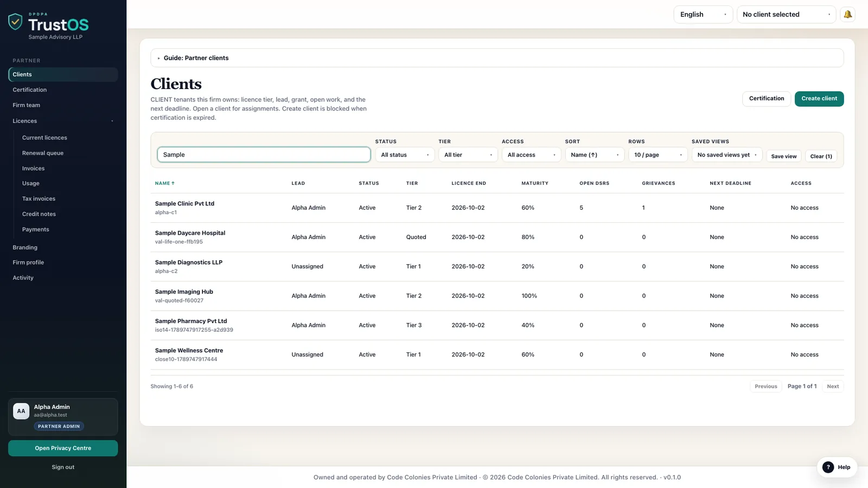The height and width of the screenshot is (488, 868).
Task: Click the Help question mark icon
Action: 828,467
